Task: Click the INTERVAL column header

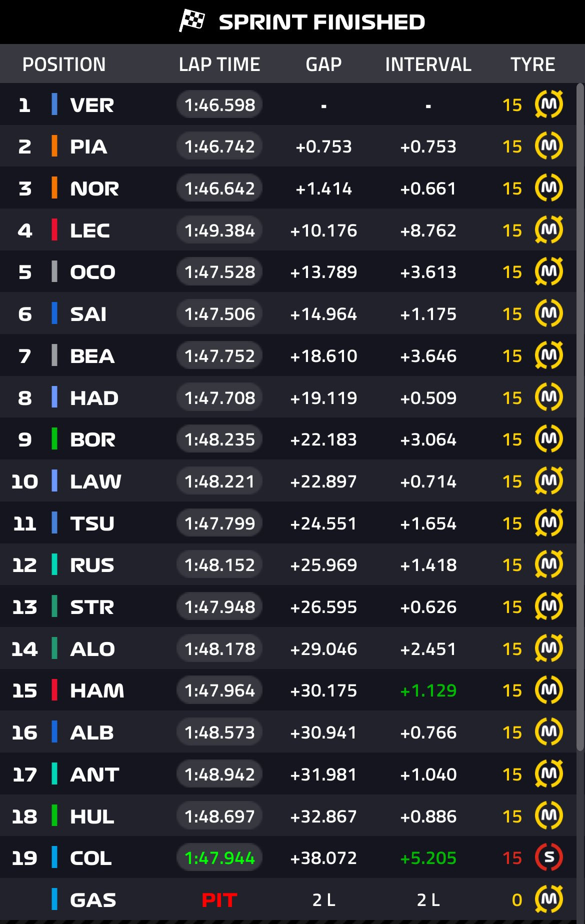Action: (x=428, y=64)
